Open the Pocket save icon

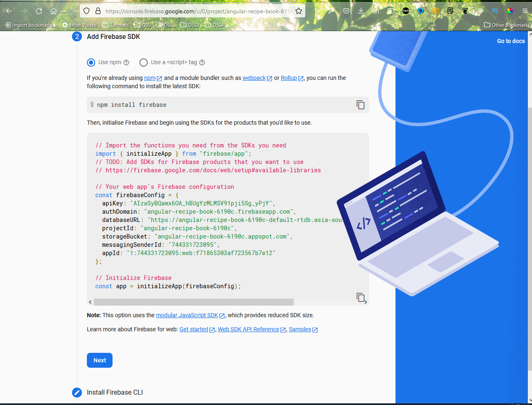(345, 11)
